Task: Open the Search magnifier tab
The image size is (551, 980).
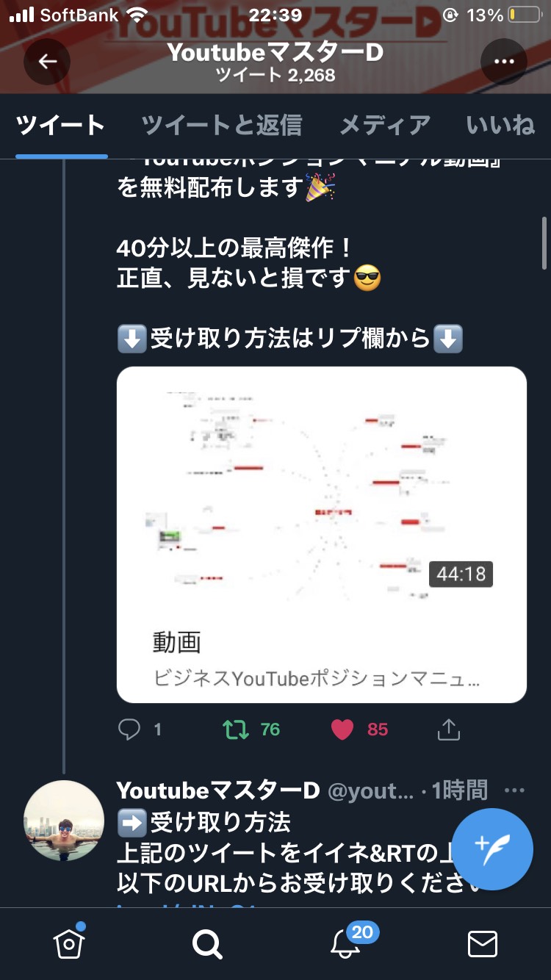Action: coord(206,944)
